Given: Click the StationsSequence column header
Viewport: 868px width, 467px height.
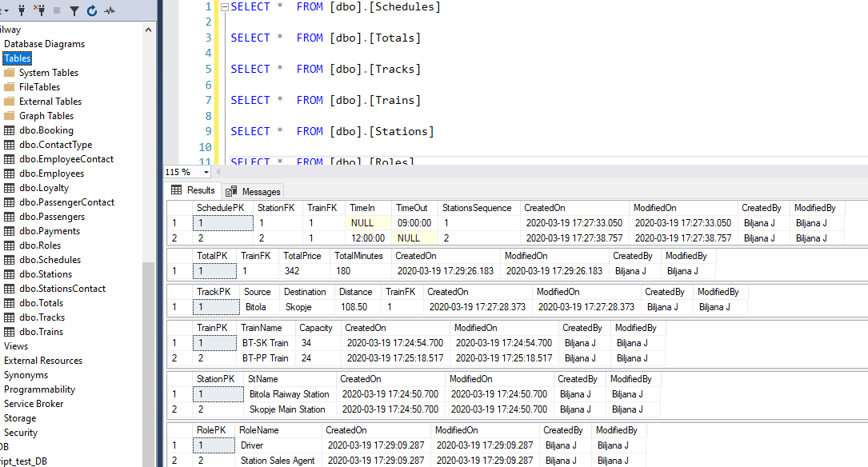Looking at the screenshot, I should click(x=476, y=208).
